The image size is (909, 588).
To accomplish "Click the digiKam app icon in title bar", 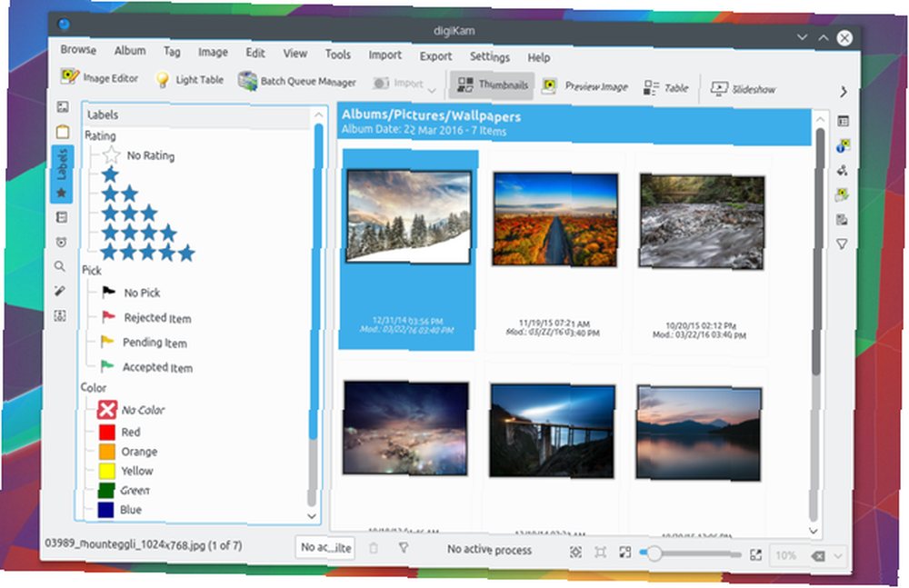I will click(64, 24).
